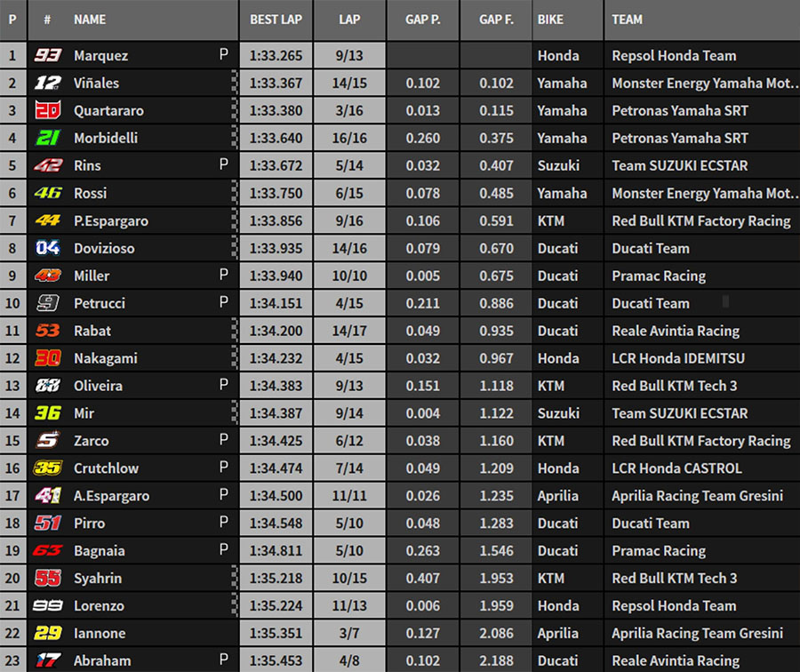Click the TEAM column header
Viewport: 800px width, 672px height.
(628, 20)
